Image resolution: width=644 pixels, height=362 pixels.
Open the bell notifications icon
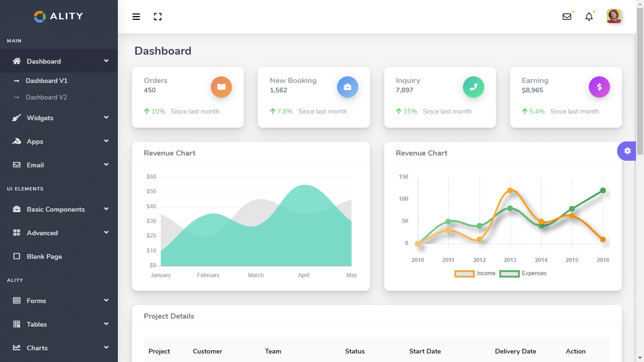(589, 17)
